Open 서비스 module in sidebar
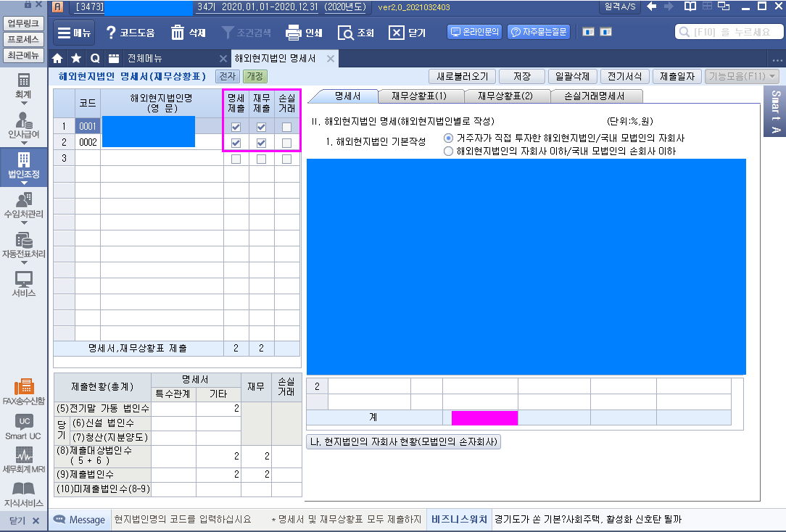The image size is (786, 532). click(23, 284)
